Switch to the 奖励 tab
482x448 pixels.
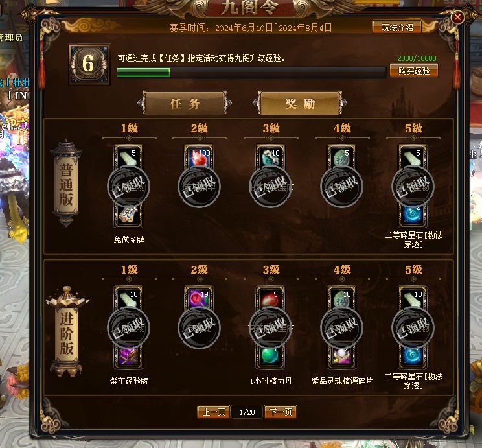pyautogui.click(x=300, y=103)
